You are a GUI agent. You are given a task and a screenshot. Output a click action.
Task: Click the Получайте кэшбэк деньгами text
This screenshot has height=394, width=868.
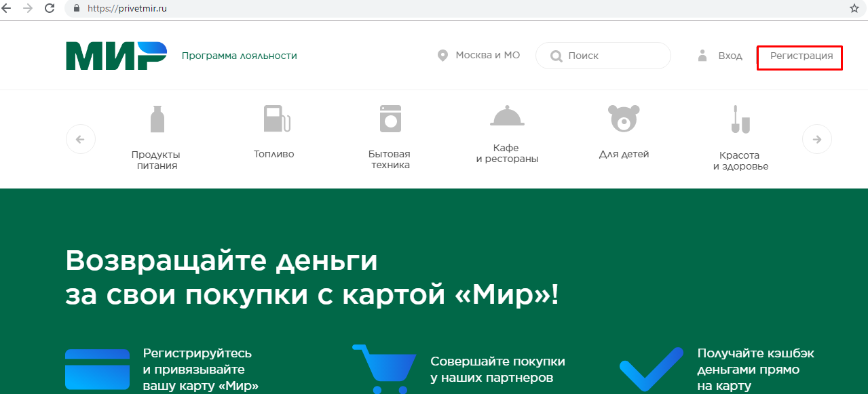pyautogui.click(x=755, y=370)
